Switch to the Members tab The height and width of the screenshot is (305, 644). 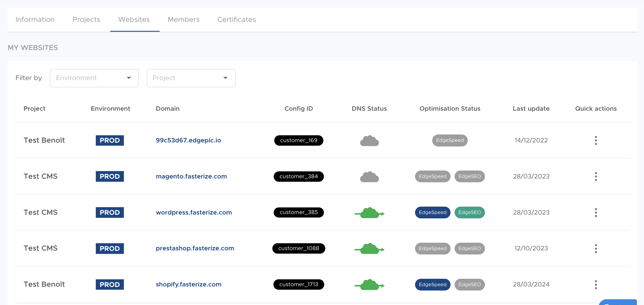(x=183, y=20)
